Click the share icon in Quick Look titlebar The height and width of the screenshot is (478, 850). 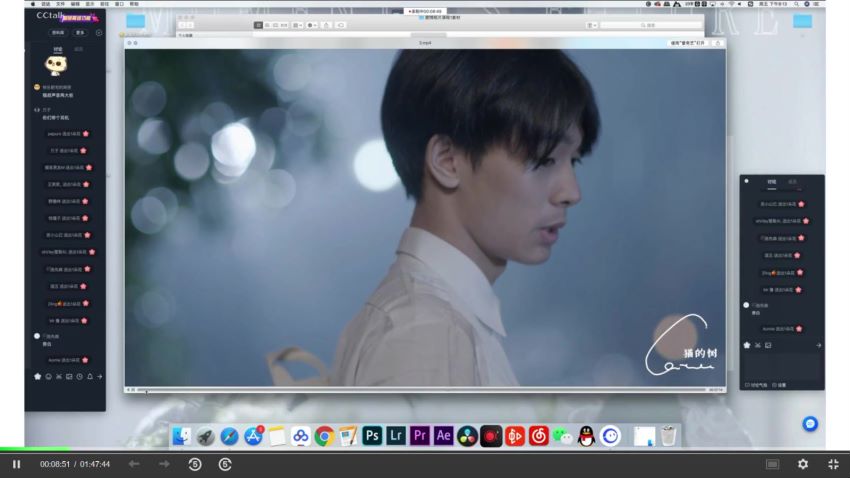pos(718,43)
